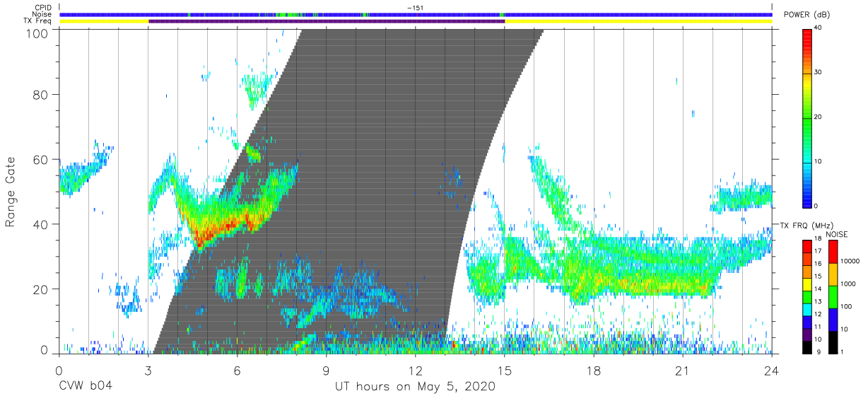
Task: Select the purple segment of the TX Freq strip
Action: 327,21
